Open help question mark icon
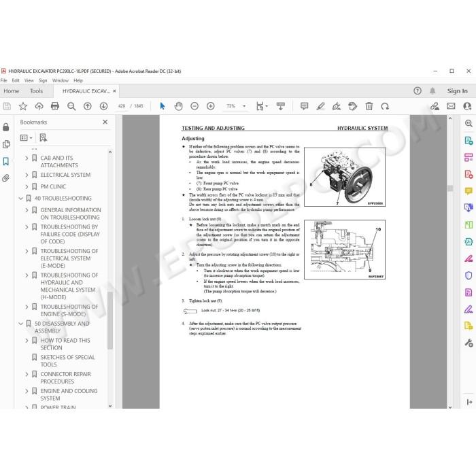Image resolution: width=476 pixels, height=476 pixels. point(418,90)
